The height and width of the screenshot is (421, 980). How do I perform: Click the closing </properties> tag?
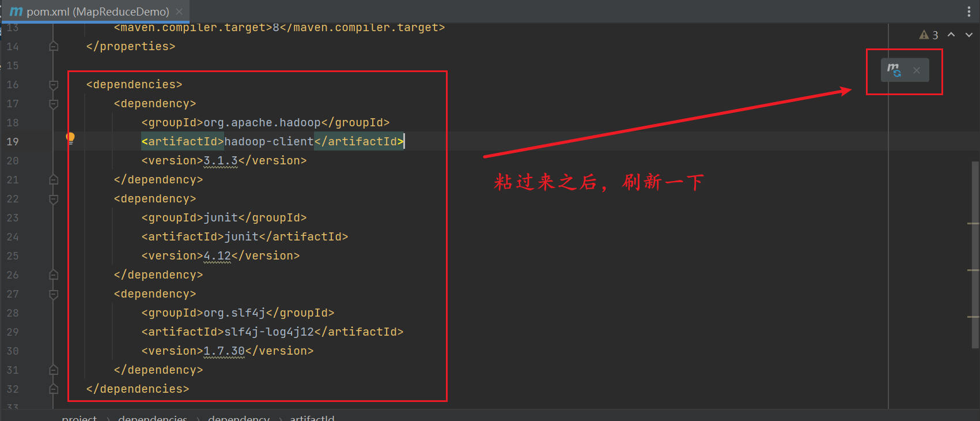click(x=131, y=46)
